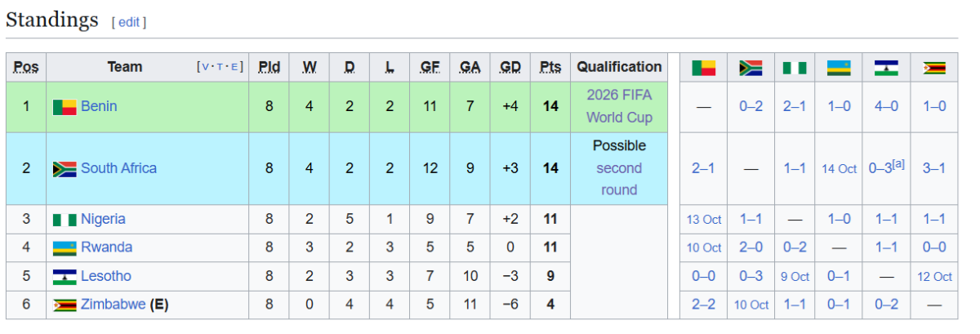Open the edit link beside Standings
The width and height of the screenshot is (980, 334).
tap(129, 23)
